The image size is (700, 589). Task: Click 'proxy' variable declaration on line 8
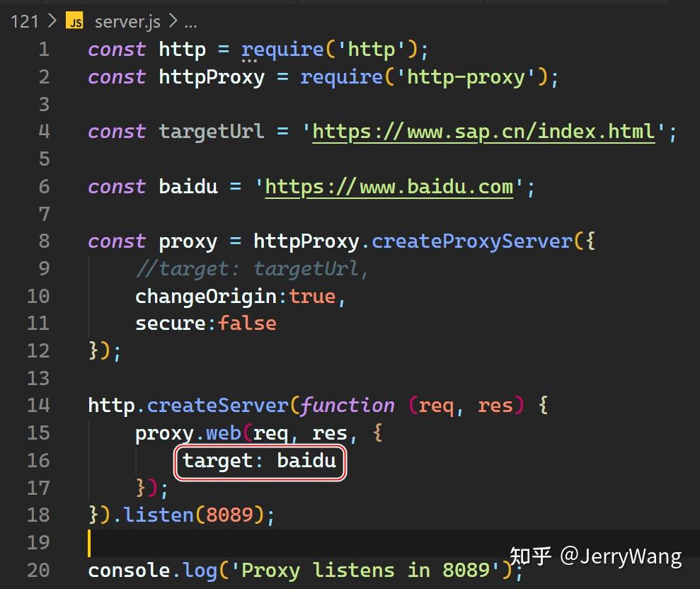(x=188, y=243)
